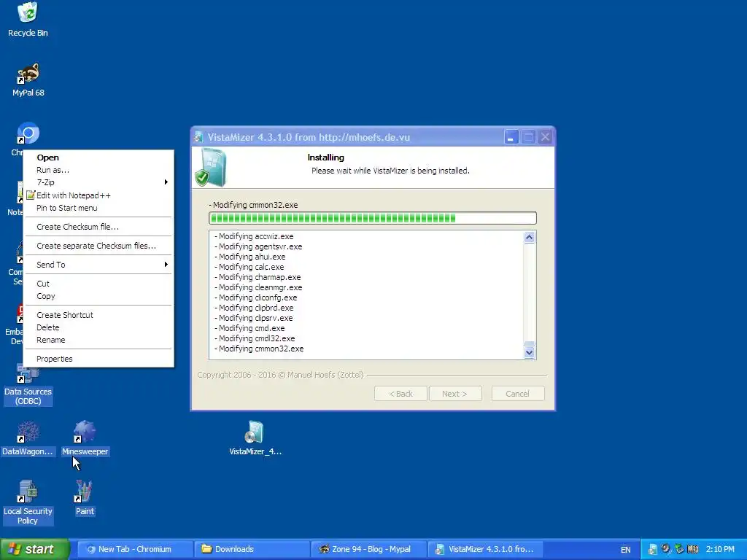Select 'Modifying calc.exe' log line

(x=249, y=267)
